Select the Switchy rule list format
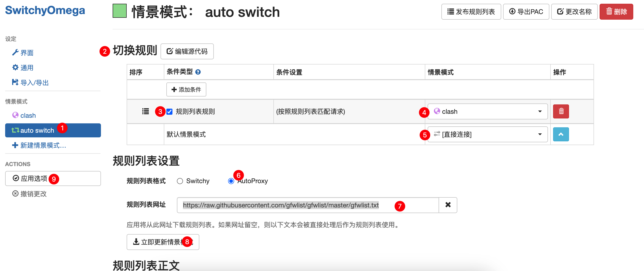Viewport: 644px width, 271px height. (x=180, y=181)
